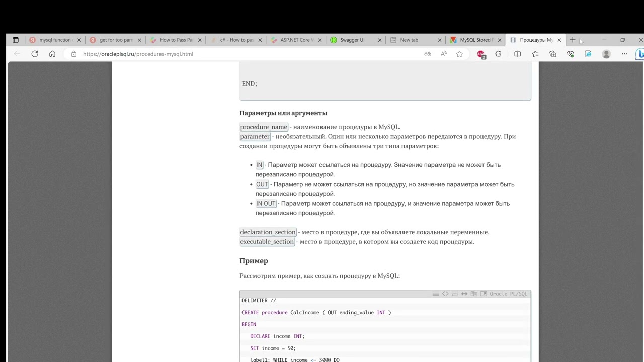Open Browser essentials heart icon

click(x=571, y=54)
